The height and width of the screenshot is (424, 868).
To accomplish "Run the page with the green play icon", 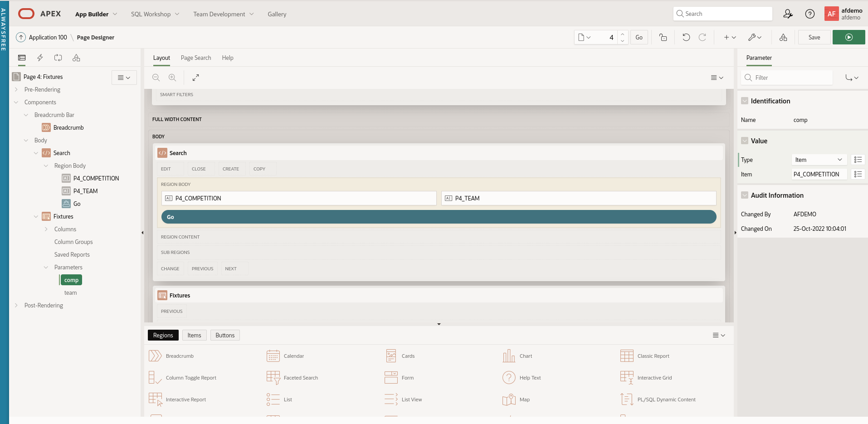I will tap(848, 37).
